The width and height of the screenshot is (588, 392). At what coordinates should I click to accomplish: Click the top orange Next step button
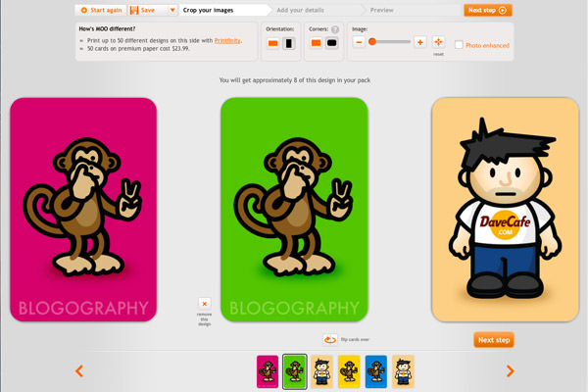(487, 10)
